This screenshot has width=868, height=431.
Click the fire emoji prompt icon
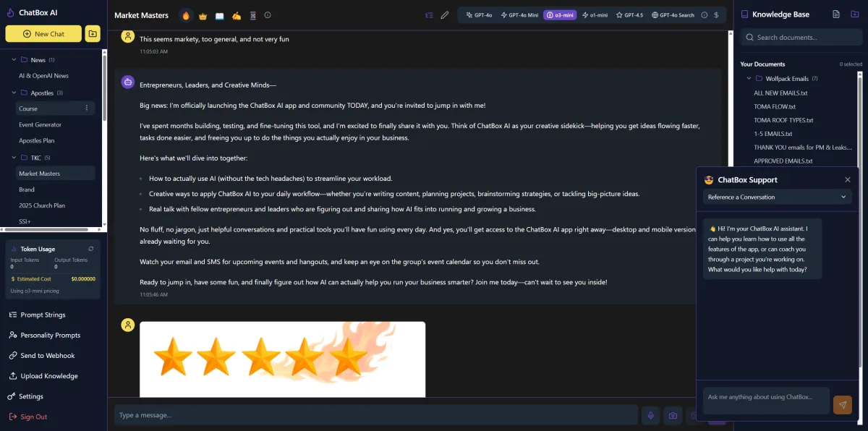click(186, 15)
